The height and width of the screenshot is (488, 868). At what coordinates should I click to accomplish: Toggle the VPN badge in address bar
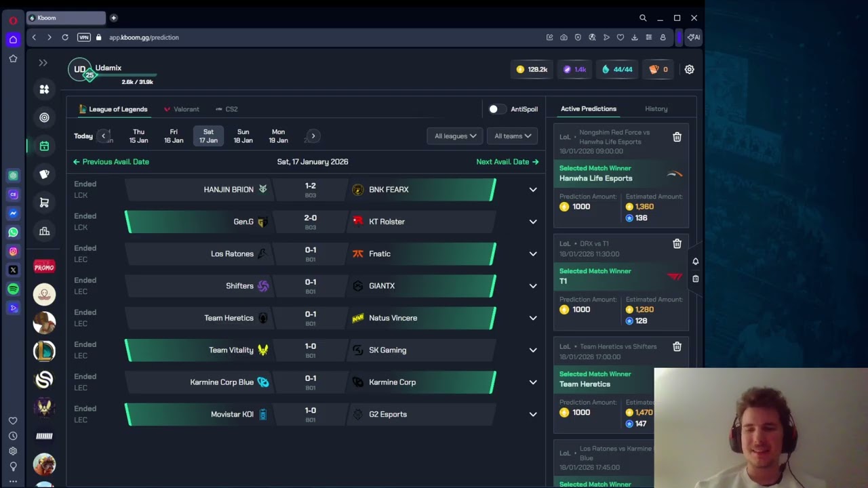point(83,37)
